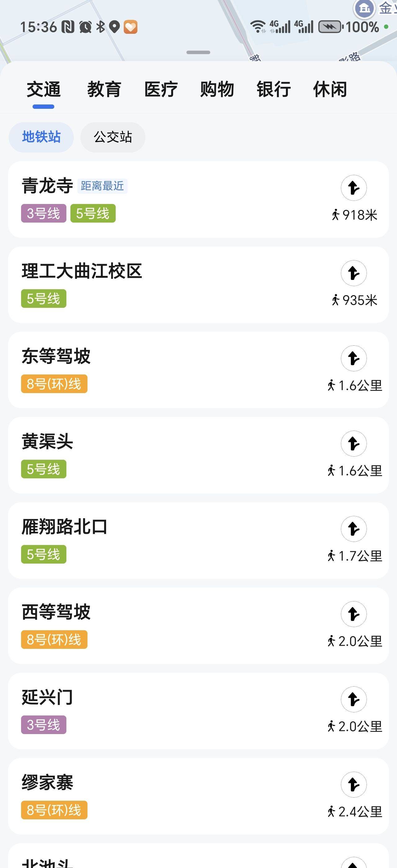The width and height of the screenshot is (397, 868).
Task: Tap the panel drag handle bar
Action: pos(198,53)
